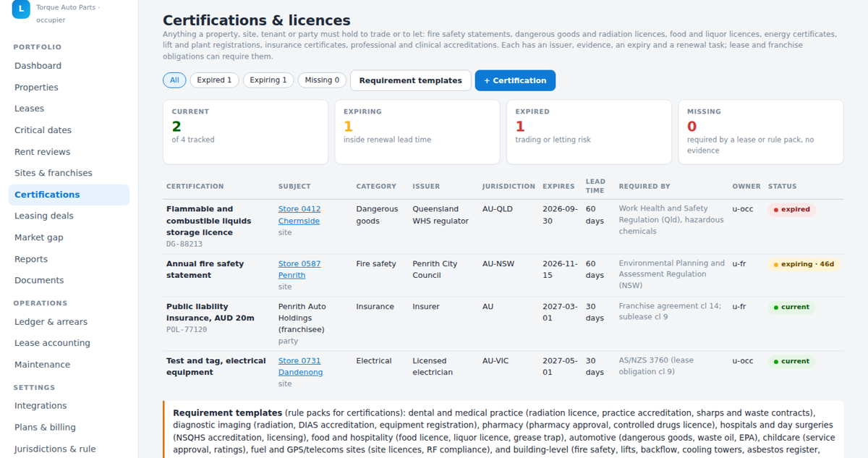Click expiry date 2027-03-01
This screenshot has width=868, height=458.
(560, 313)
